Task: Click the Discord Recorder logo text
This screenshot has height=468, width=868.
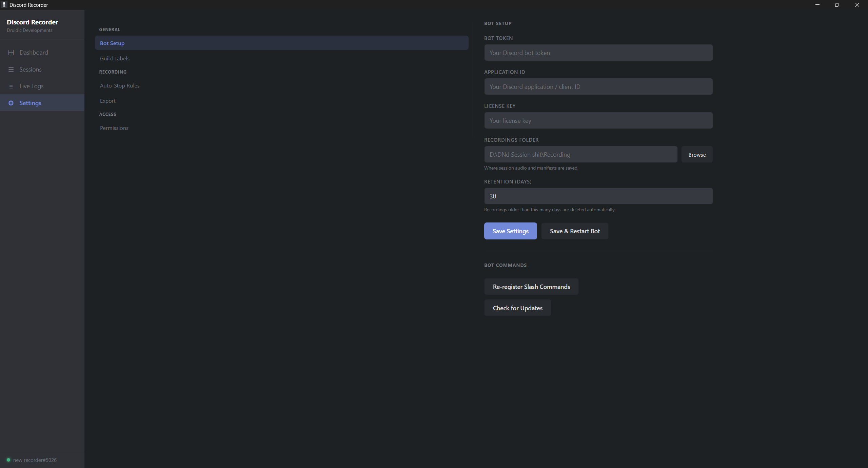Action: 33,22
